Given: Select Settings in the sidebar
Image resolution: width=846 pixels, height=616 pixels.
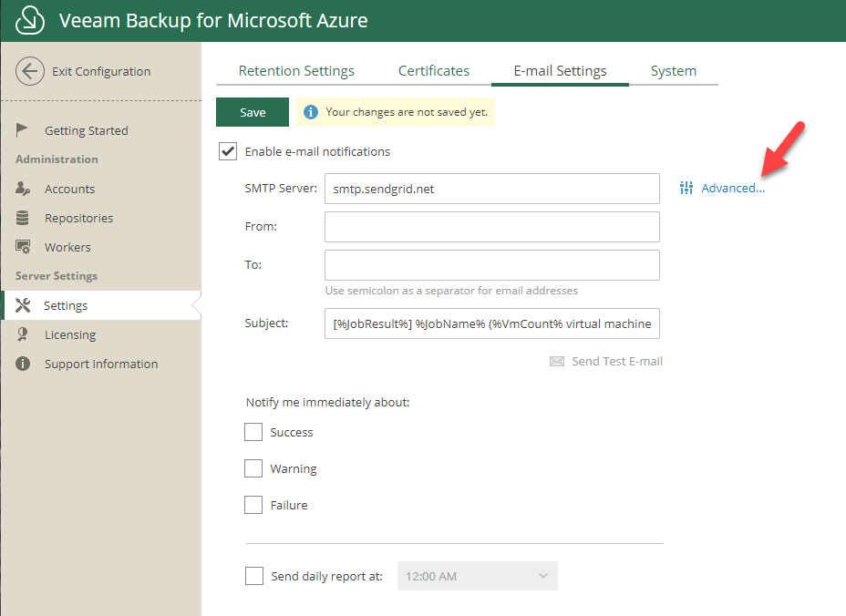Looking at the screenshot, I should pos(101,305).
